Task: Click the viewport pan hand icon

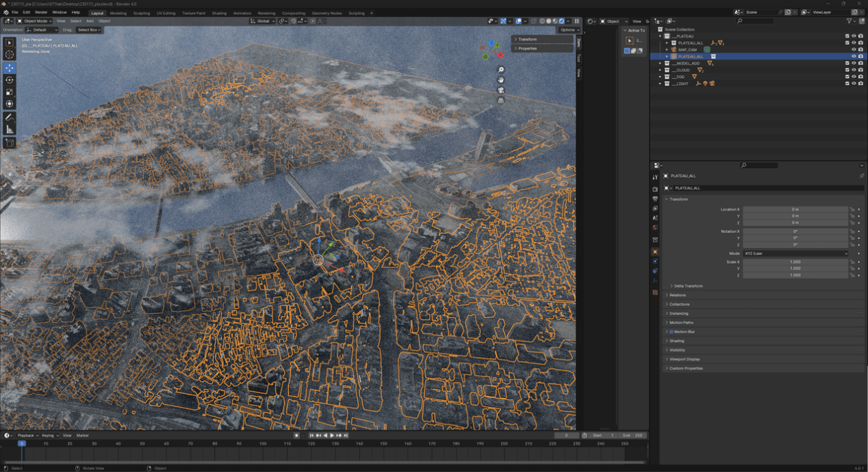Action: (x=501, y=80)
